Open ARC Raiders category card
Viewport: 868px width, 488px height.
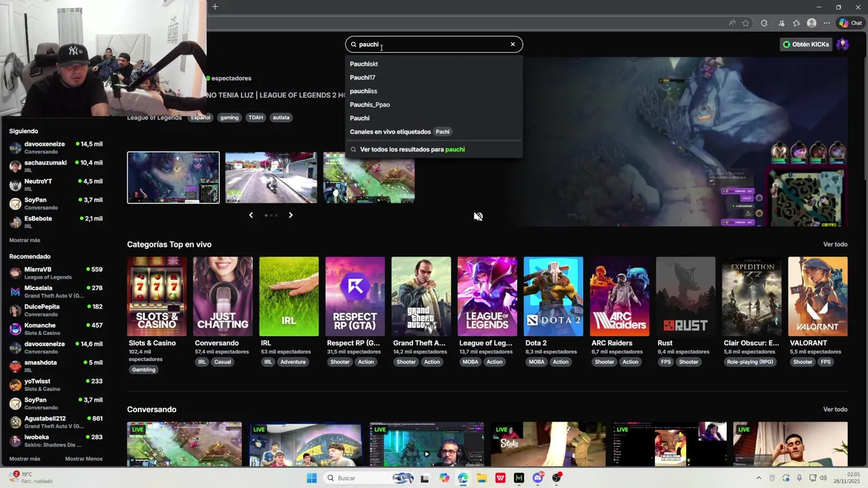619,296
